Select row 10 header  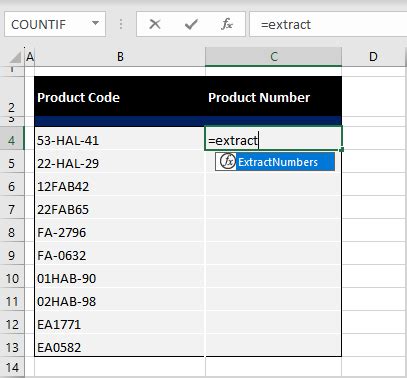(12, 278)
